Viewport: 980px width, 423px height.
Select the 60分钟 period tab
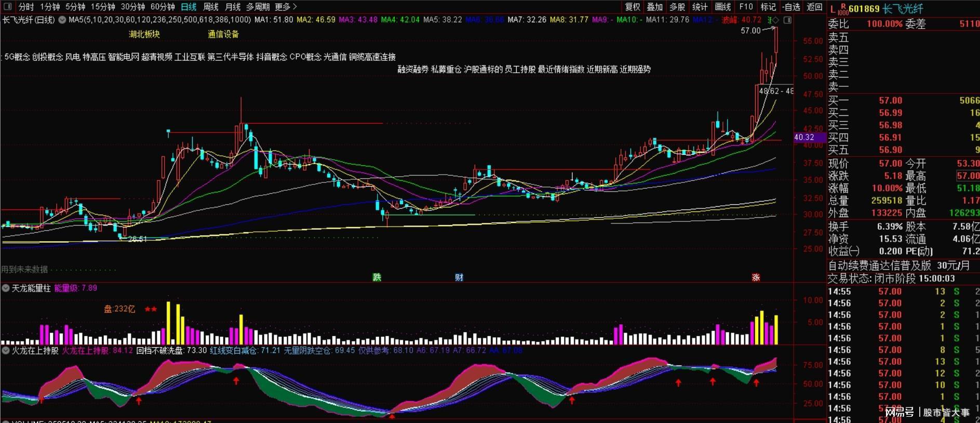163,7
